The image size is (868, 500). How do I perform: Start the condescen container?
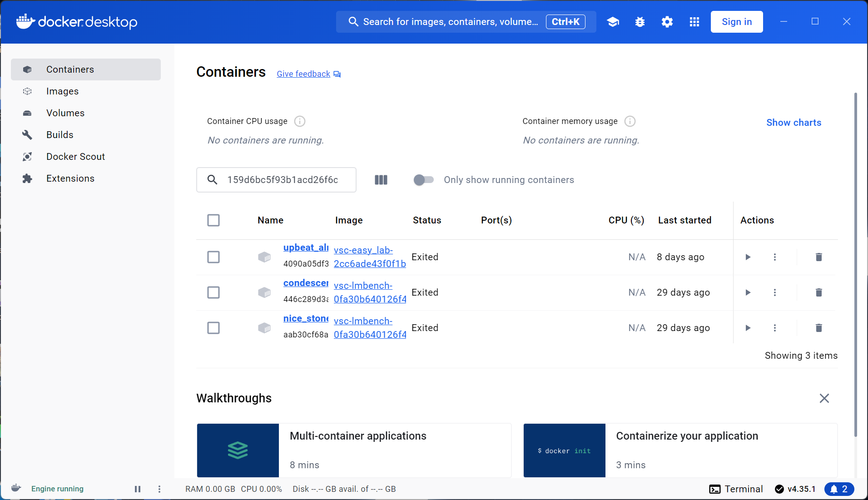coord(748,292)
